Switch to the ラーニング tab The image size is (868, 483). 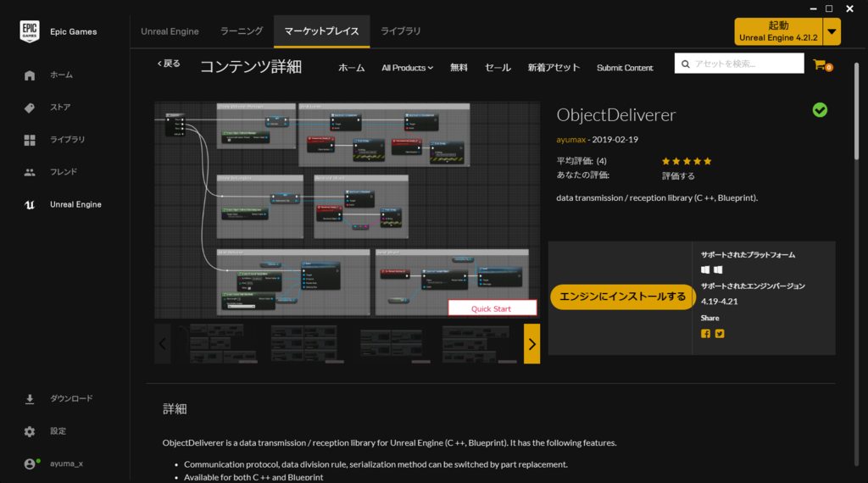242,31
